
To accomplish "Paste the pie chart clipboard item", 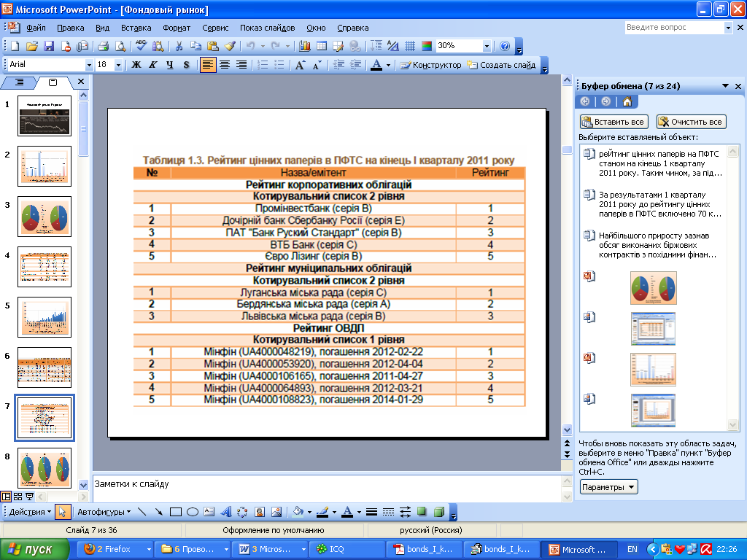I will pyautogui.click(x=653, y=287).
